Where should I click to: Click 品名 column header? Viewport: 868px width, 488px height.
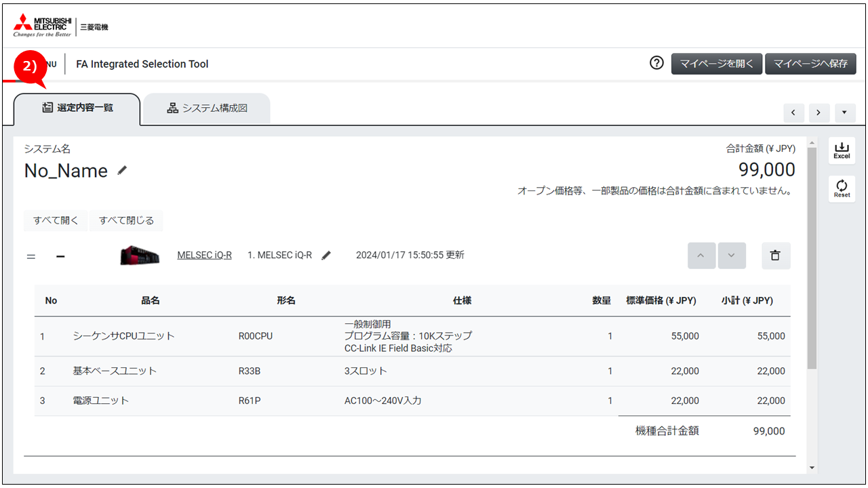(151, 301)
